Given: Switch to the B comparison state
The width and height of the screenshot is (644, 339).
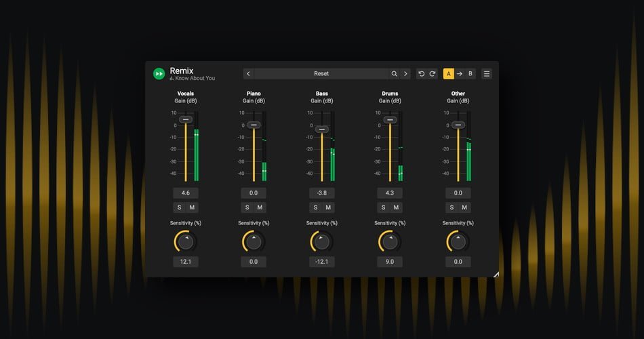Looking at the screenshot, I should [470, 74].
